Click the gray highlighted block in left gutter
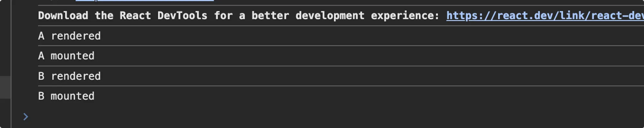 [x=5, y=87]
